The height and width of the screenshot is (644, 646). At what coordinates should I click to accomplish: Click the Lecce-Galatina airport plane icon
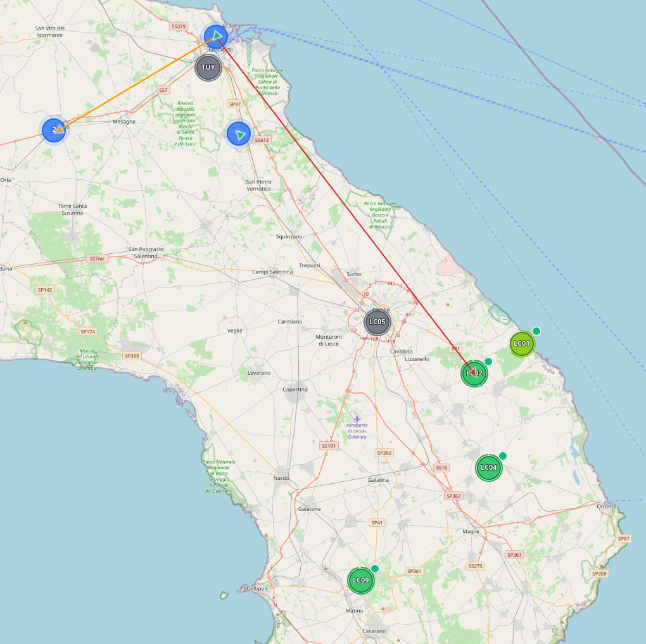[357, 419]
